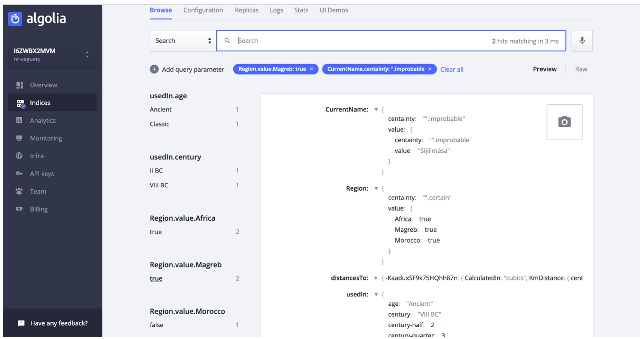Click the plus Add query parameter icon
Viewport: 644px width, 339px height.
[x=154, y=69]
